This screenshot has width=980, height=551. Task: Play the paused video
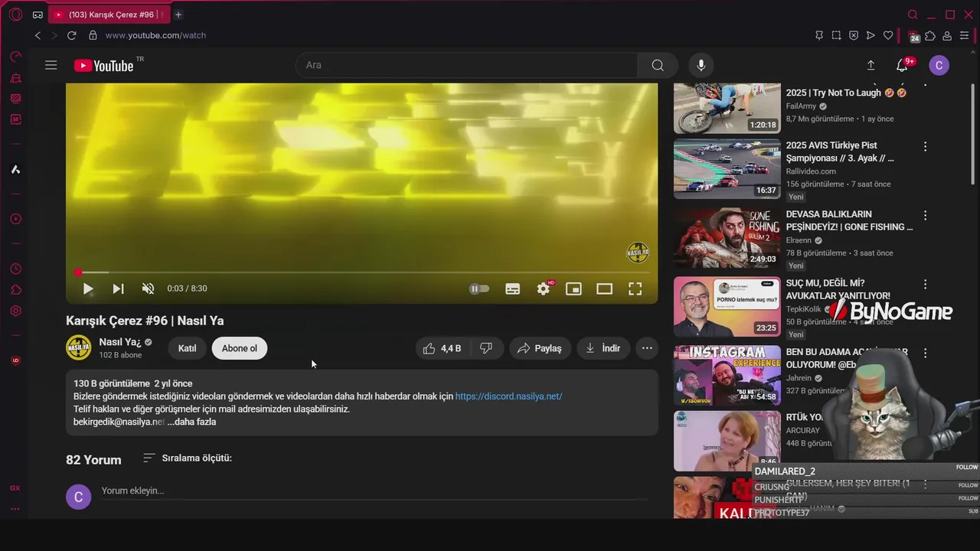pyautogui.click(x=87, y=289)
